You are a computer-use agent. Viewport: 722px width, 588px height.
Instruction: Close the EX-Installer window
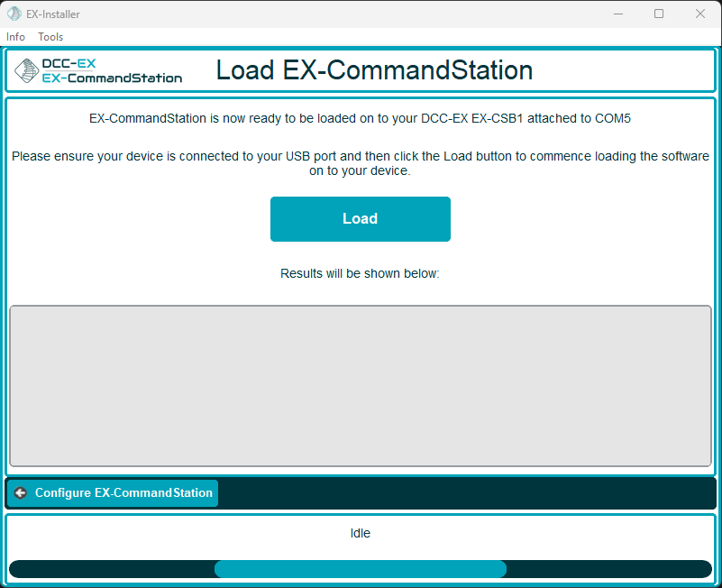(x=700, y=14)
